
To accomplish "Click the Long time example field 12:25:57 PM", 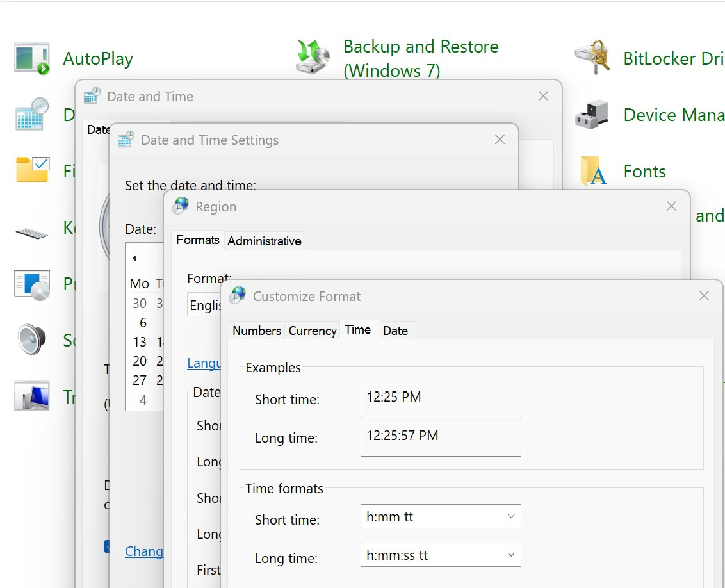I will coord(441,439).
